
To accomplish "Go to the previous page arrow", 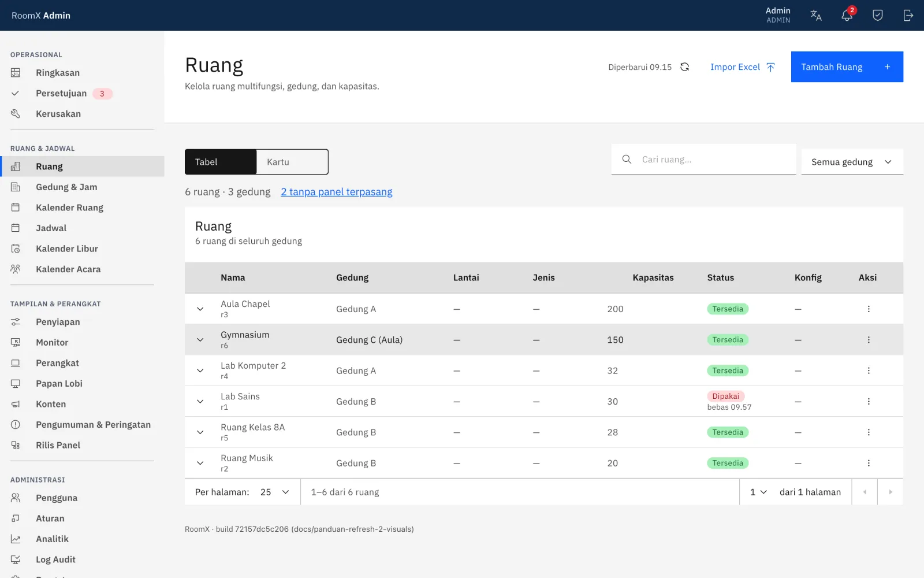I will pos(865,492).
